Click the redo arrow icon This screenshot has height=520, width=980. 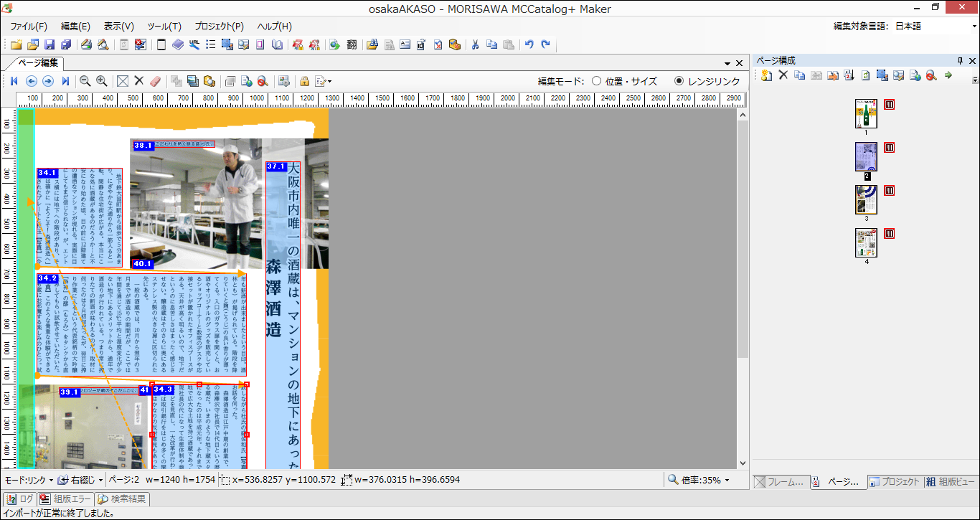pos(546,44)
